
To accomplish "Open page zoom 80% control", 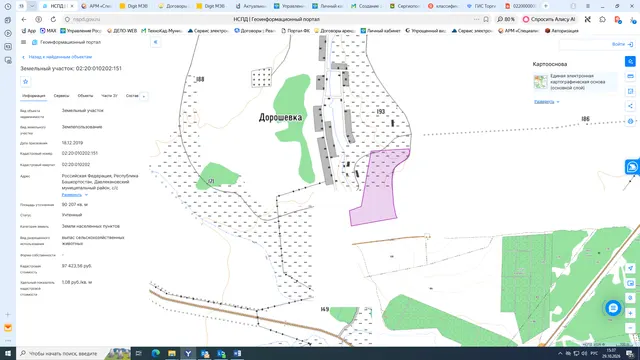I will (506, 19).
